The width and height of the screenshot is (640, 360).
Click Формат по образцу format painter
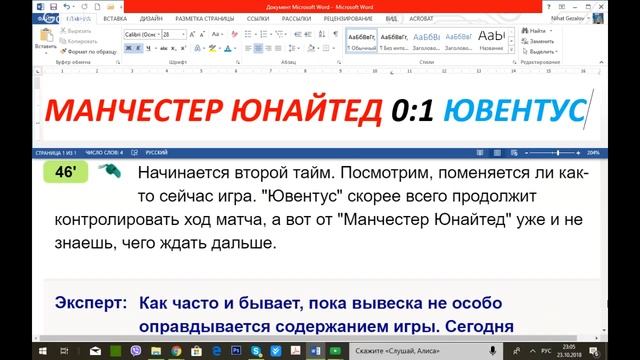point(88,52)
